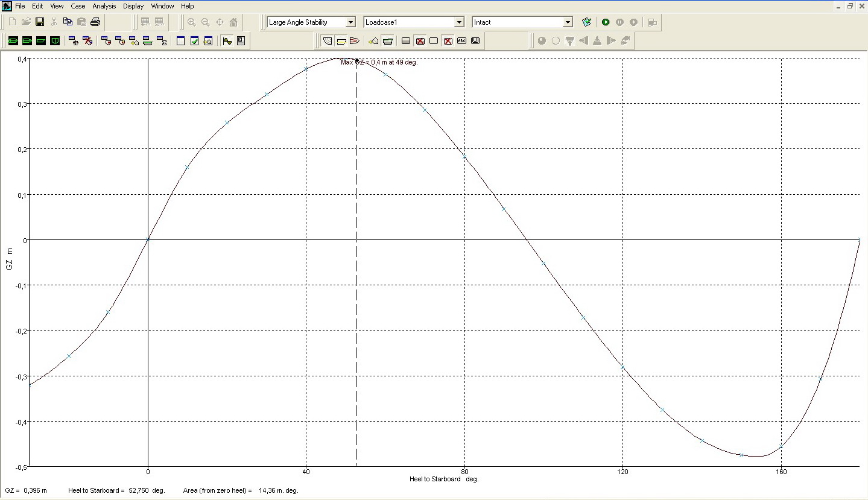Open the Intact damage case dropdown
The height and width of the screenshot is (500, 868).
567,22
